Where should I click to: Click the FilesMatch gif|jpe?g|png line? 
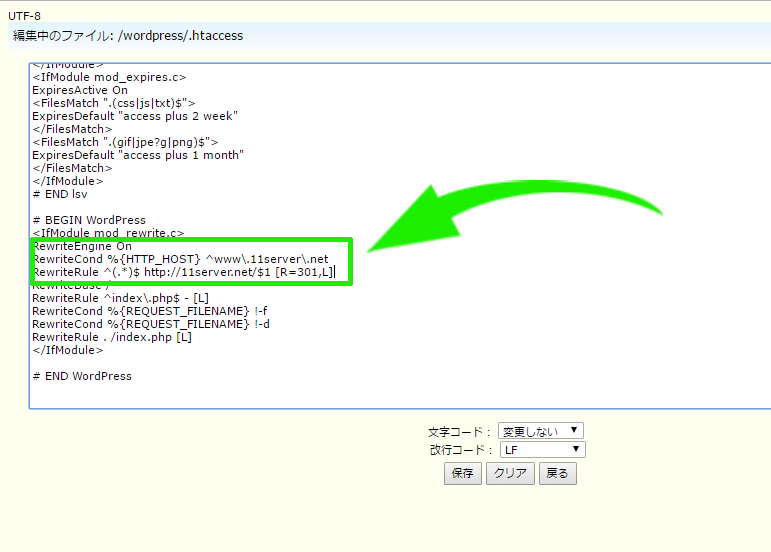(125, 142)
